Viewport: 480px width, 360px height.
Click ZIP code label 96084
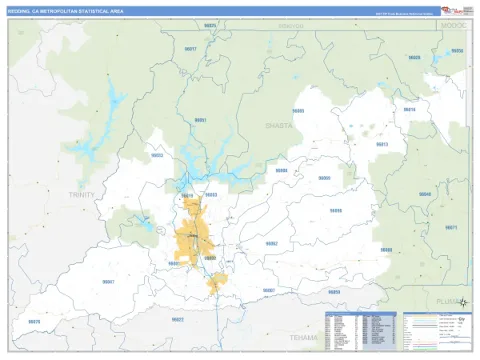coord(281,171)
